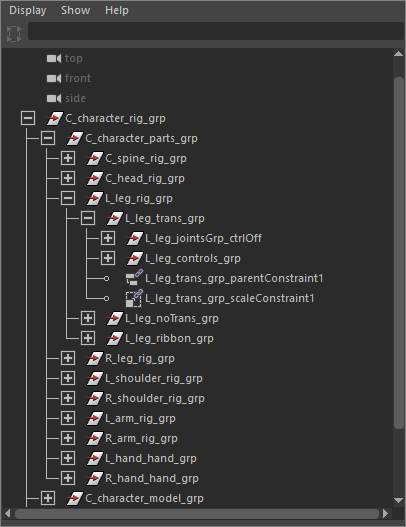Click the C_character_parts_grp transform icon
This screenshot has width=406, height=527.
(x=75, y=138)
